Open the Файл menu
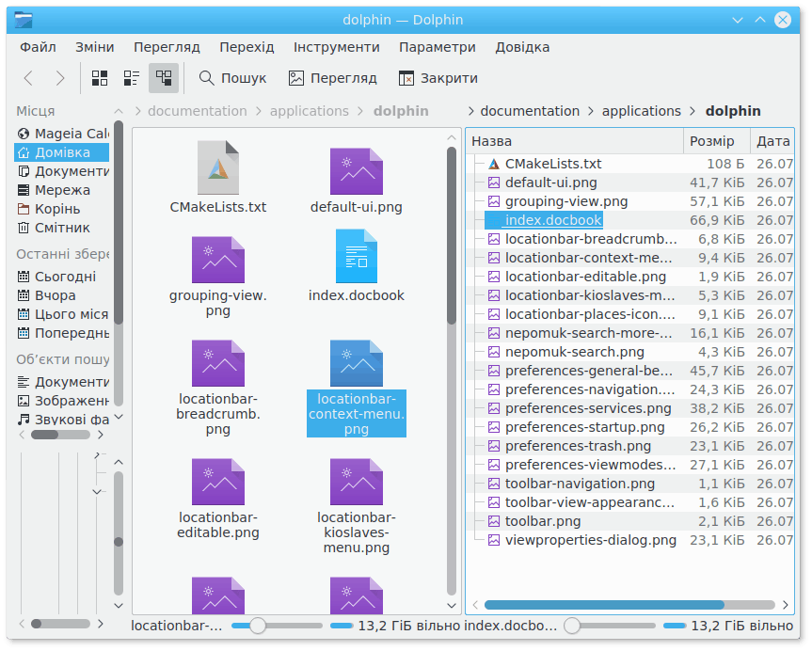Image resolution: width=812 pixels, height=651 pixels. 38,47
